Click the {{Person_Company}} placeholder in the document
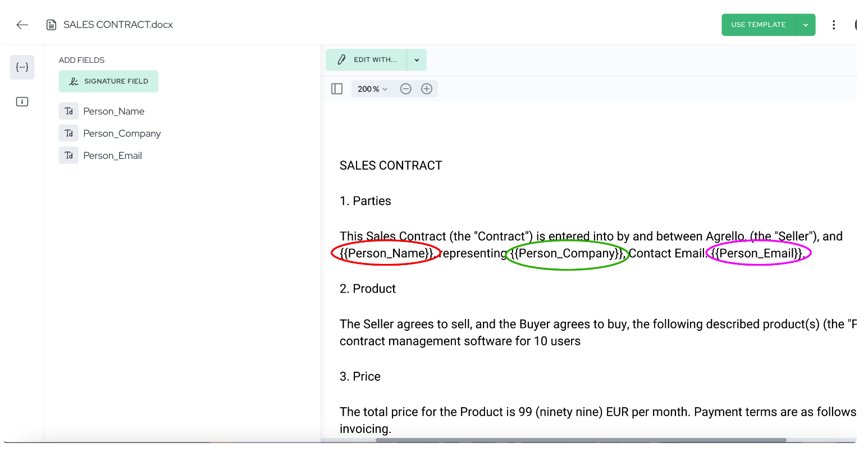The image size is (868, 456). (x=567, y=253)
